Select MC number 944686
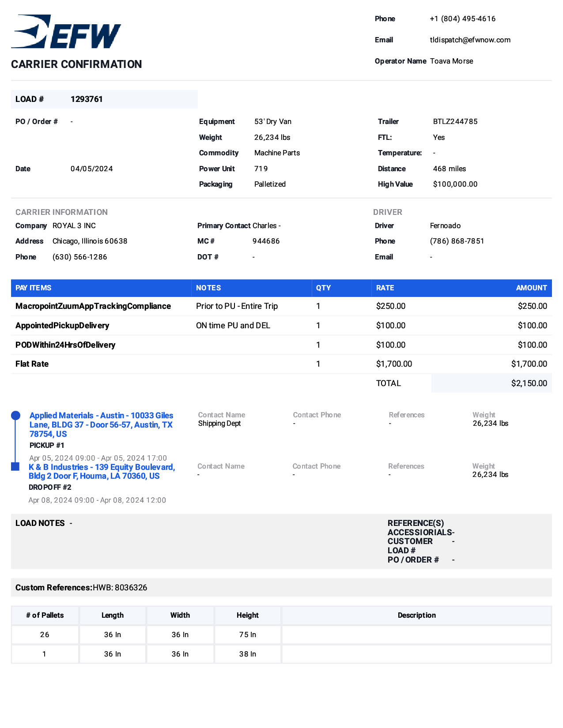Image resolution: width=563 pixels, height=728 pixels. (266, 241)
